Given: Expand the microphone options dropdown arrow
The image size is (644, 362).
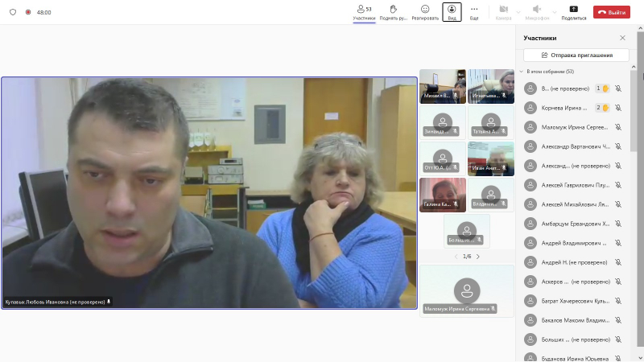Looking at the screenshot, I should [x=552, y=12].
